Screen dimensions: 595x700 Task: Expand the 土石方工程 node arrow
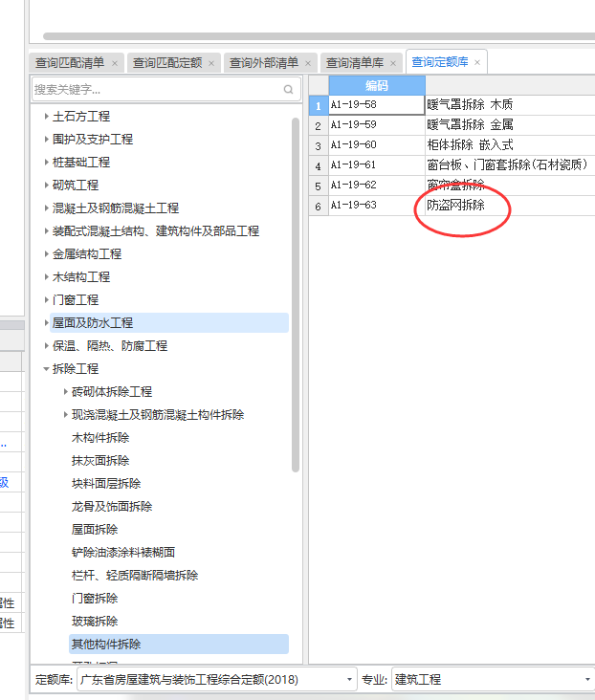click(x=47, y=116)
